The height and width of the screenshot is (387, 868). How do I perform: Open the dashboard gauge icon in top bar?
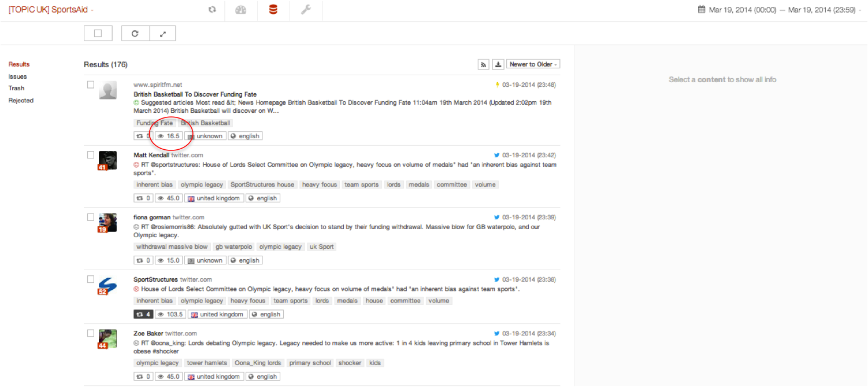tap(241, 10)
